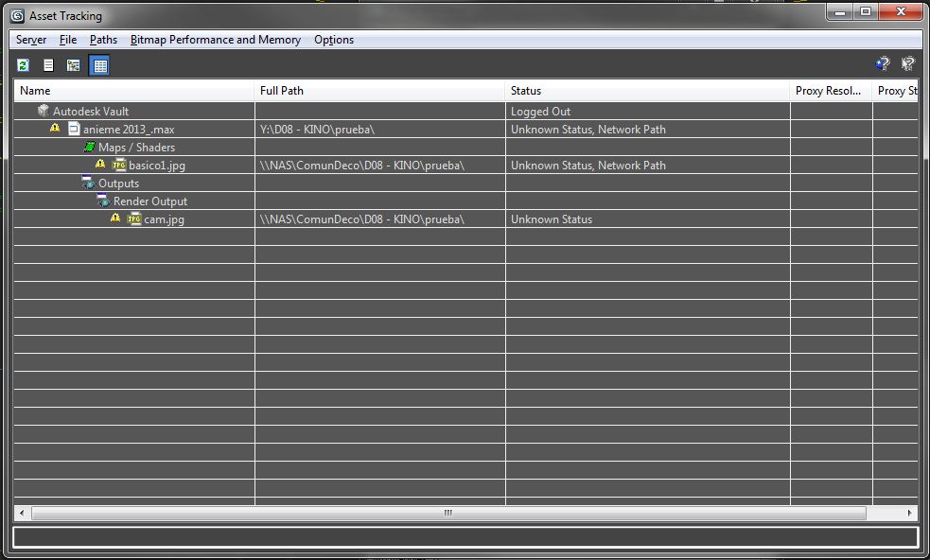Switch to Table View icon

click(x=99, y=65)
